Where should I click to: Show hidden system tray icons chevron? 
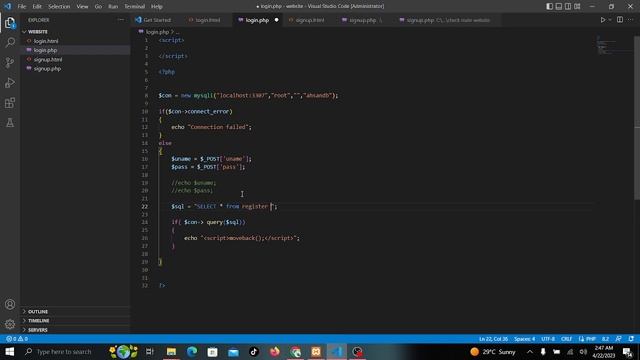(529, 352)
